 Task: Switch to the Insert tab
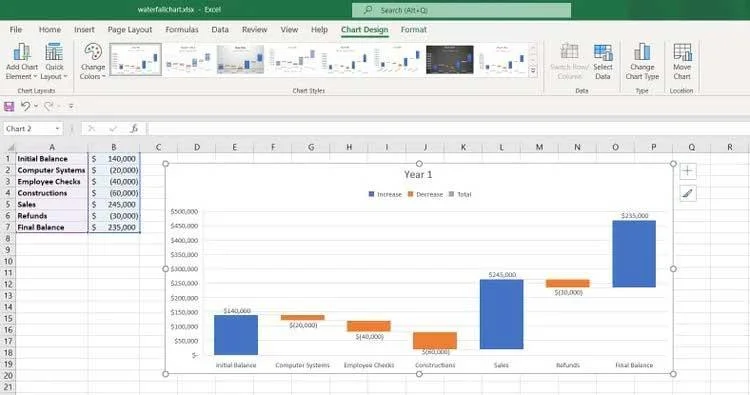pos(84,30)
